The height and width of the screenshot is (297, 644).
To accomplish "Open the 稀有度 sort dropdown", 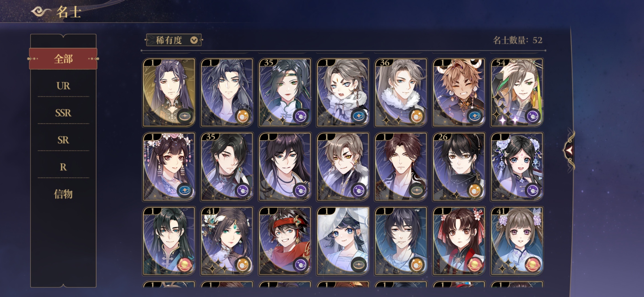I will (174, 40).
